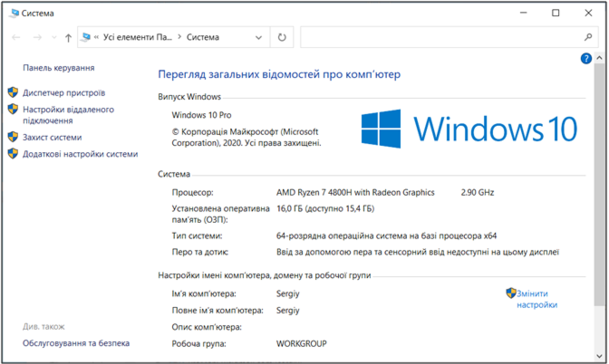Click 'Sergiy' next to 'Ім'я комп'ютера'
This screenshot has height=364, width=609.
coord(288,294)
